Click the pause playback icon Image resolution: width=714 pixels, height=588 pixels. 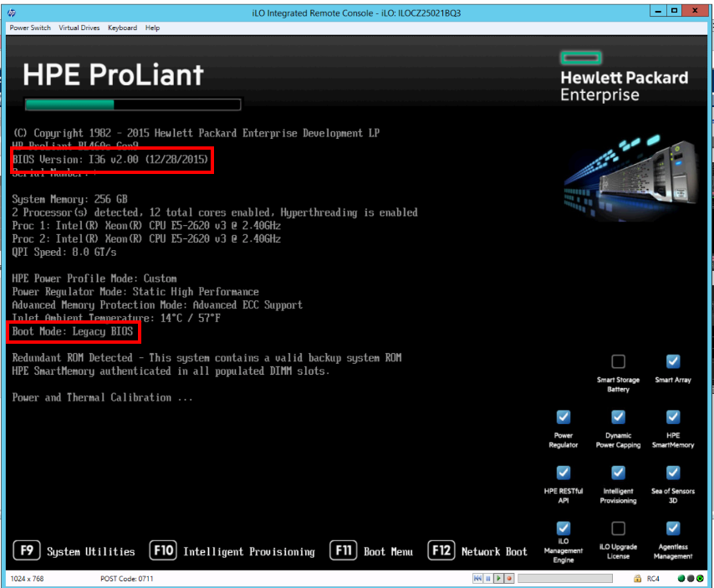[x=488, y=579]
